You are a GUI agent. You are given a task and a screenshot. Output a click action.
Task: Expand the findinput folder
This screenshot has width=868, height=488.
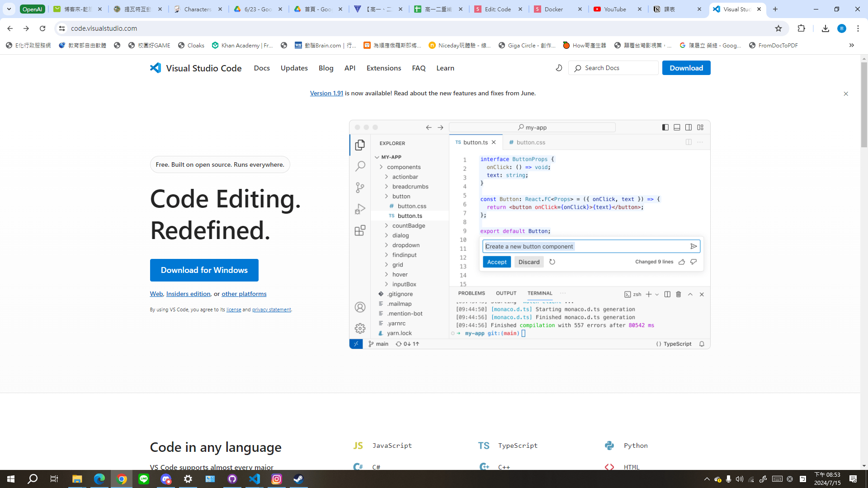pyautogui.click(x=387, y=255)
